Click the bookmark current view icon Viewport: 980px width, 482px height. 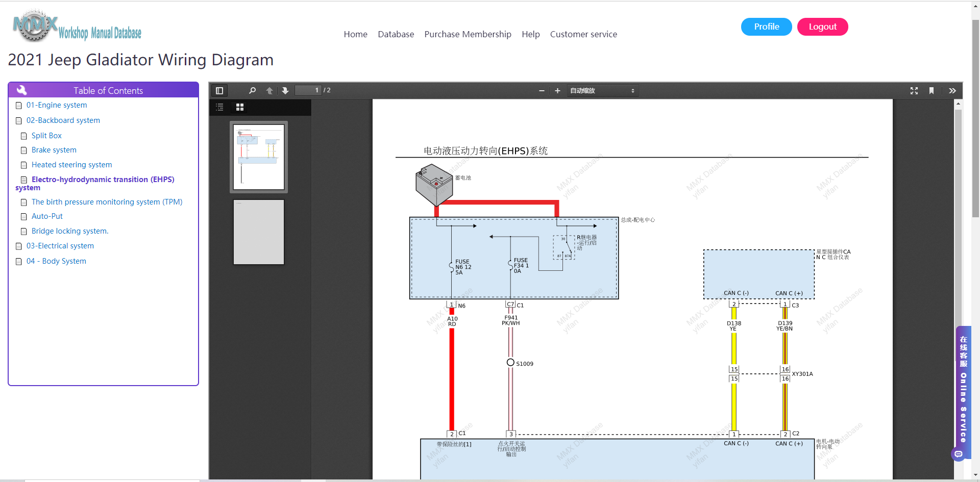[932, 91]
